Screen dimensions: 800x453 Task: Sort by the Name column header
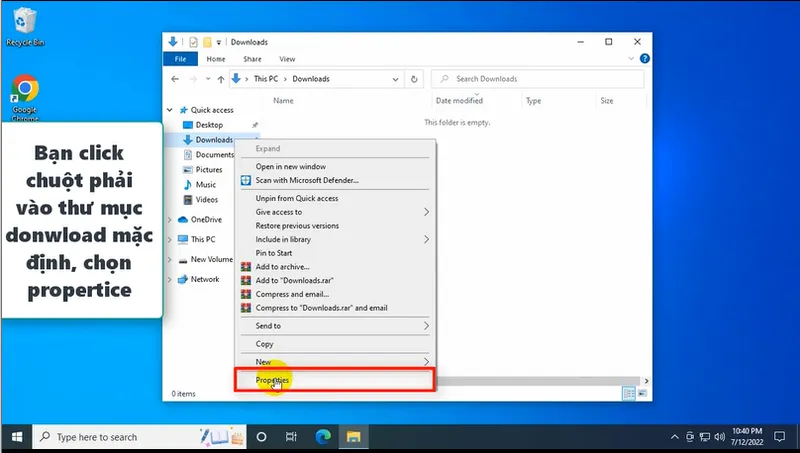click(283, 100)
